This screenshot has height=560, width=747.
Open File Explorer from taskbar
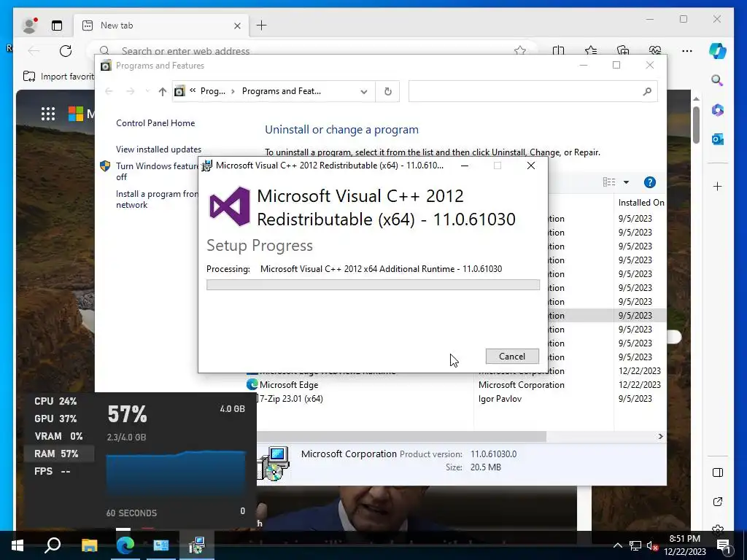click(x=89, y=545)
